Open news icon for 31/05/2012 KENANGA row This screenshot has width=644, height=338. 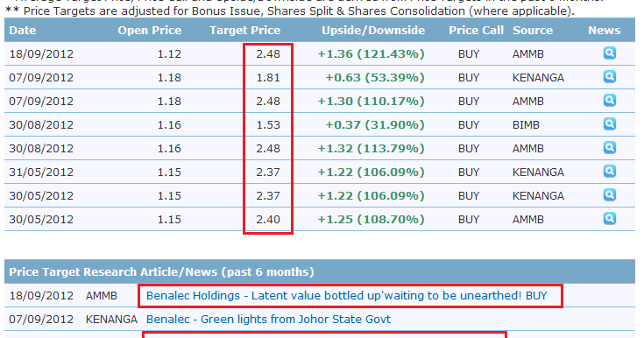pyautogui.click(x=610, y=171)
